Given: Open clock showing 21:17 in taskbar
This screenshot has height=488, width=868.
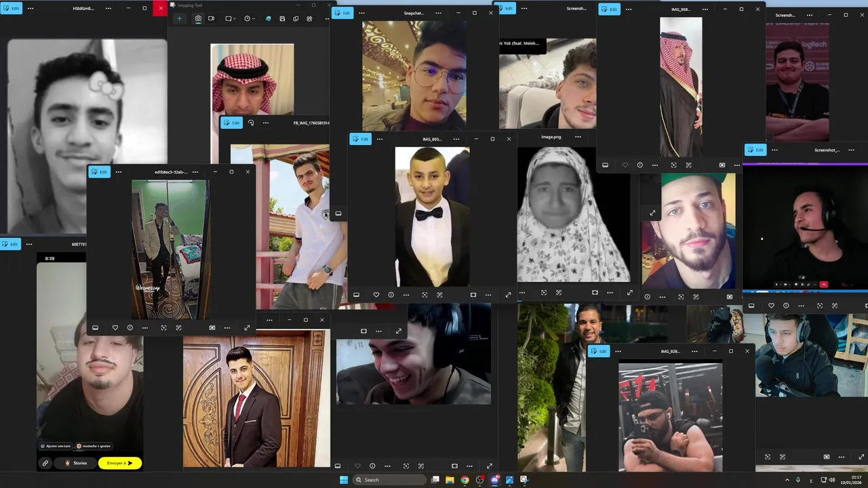Looking at the screenshot, I should point(851,480).
